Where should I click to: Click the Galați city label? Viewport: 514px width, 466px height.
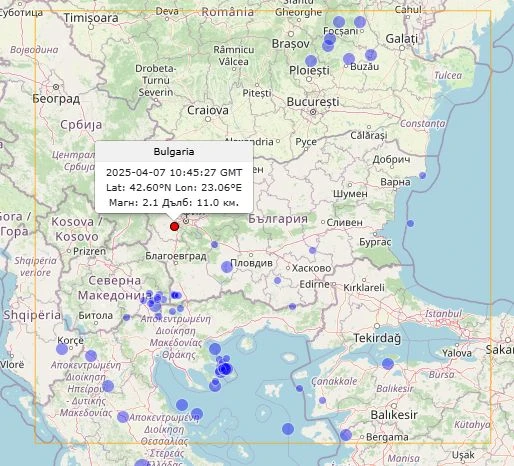pos(402,39)
